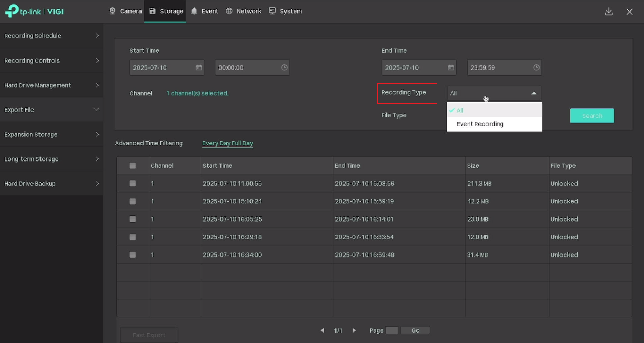Toggle the select-all checkbox in the table header

pos(132,165)
